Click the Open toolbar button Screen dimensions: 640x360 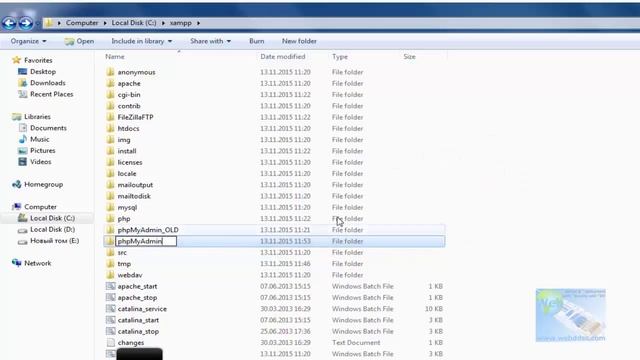click(80, 41)
